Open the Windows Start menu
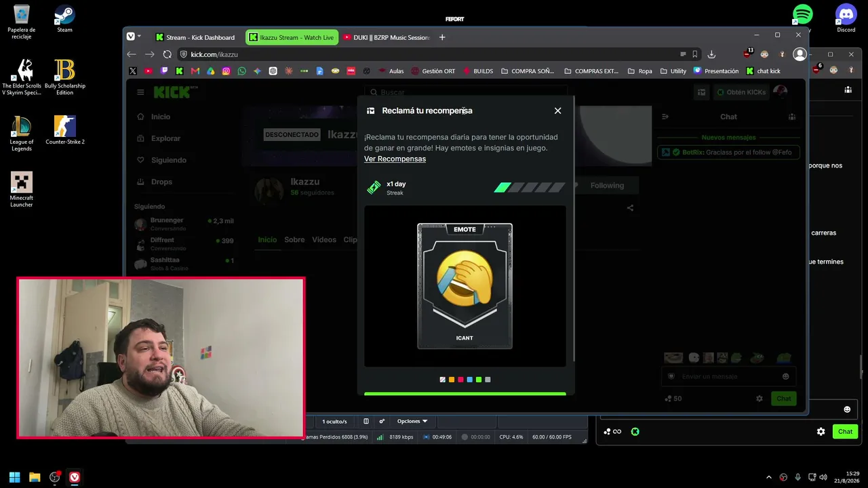This screenshot has height=488, width=868. tap(14, 477)
